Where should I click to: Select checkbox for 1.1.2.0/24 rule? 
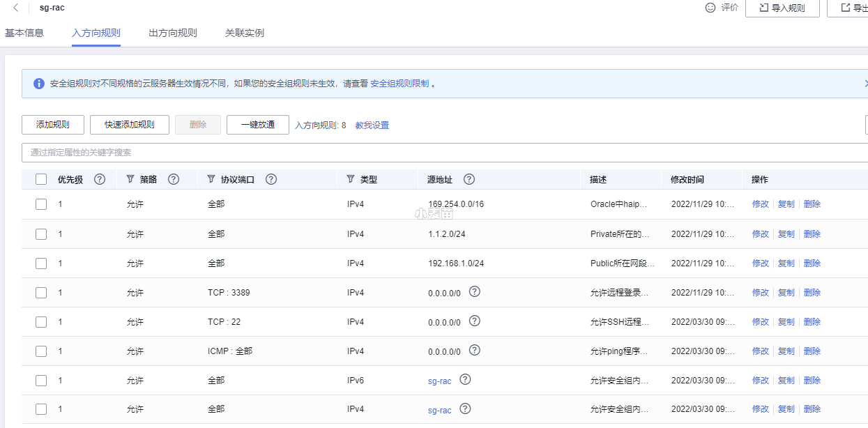click(41, 234)
